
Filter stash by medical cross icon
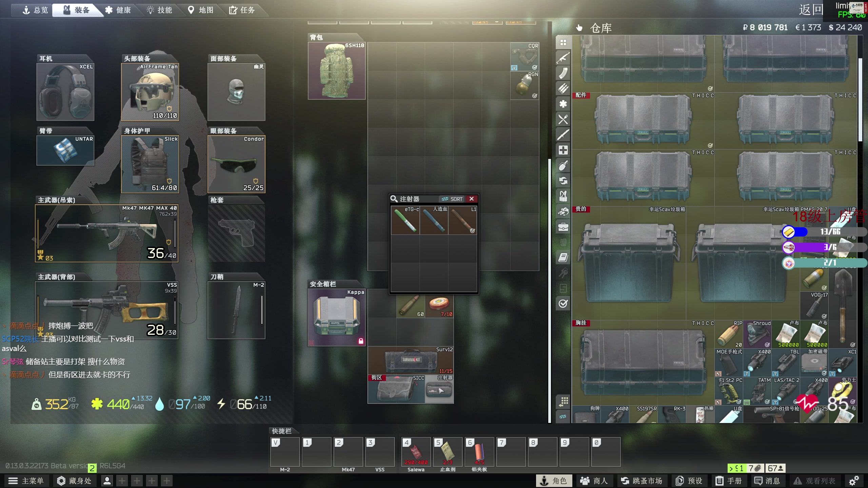[x=563, y=150]
